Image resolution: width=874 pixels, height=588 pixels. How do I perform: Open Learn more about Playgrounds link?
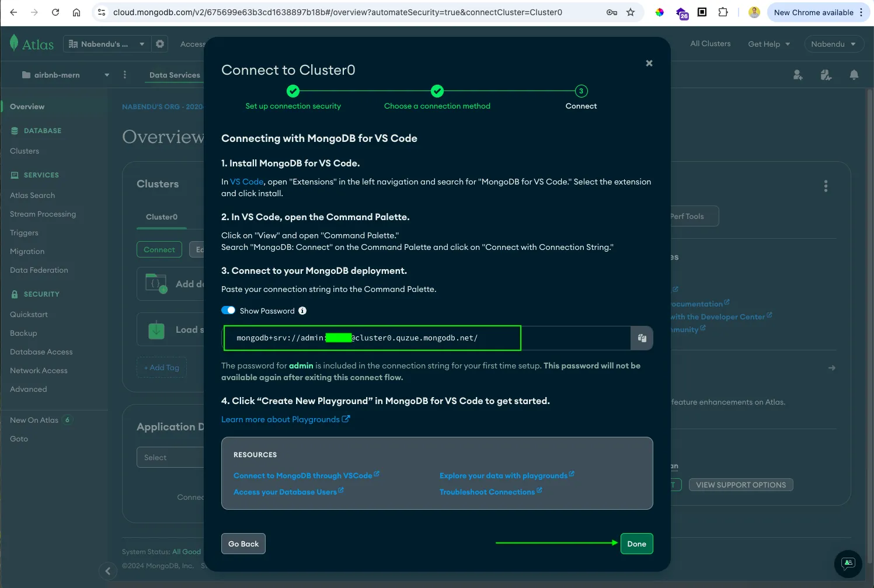pos(285,419)
